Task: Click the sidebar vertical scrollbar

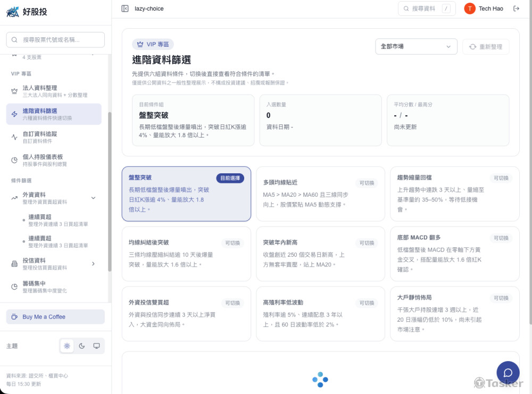Action: coord(110,191)
